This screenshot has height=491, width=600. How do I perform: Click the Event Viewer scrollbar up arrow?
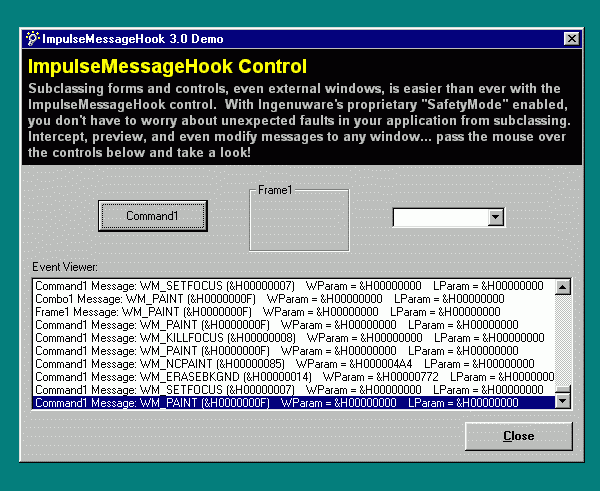pyautogui.click(x=562, y=287)
